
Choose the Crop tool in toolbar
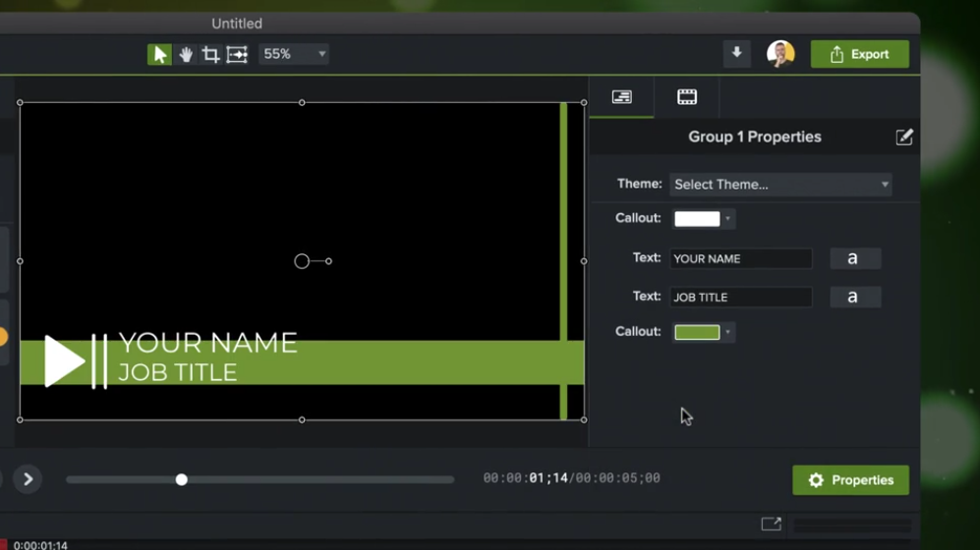tap(210, 54)
